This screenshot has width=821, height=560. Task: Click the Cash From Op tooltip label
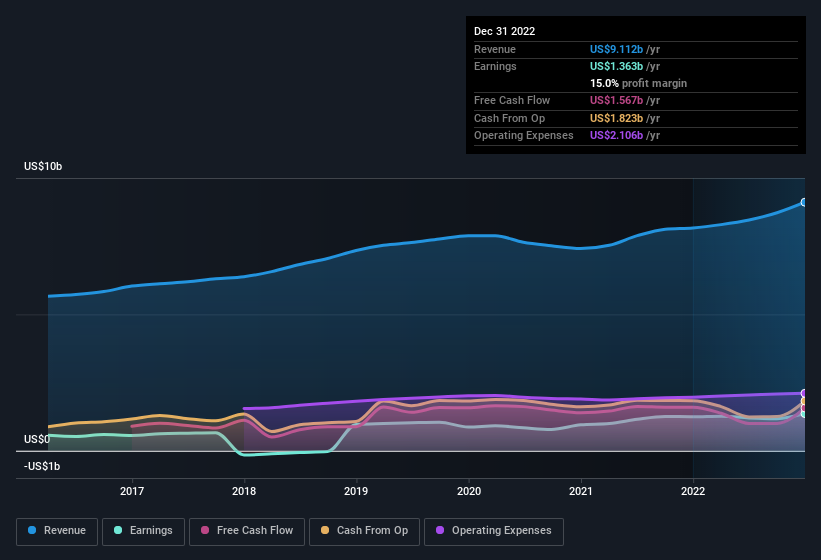[509, 118]
